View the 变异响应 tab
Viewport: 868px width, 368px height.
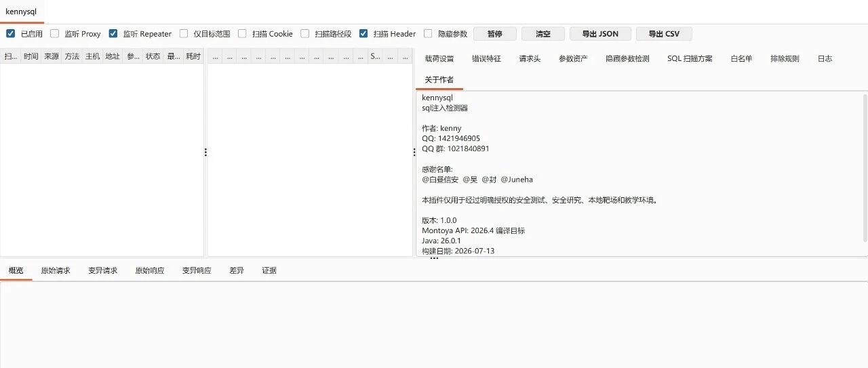(197, 270)
